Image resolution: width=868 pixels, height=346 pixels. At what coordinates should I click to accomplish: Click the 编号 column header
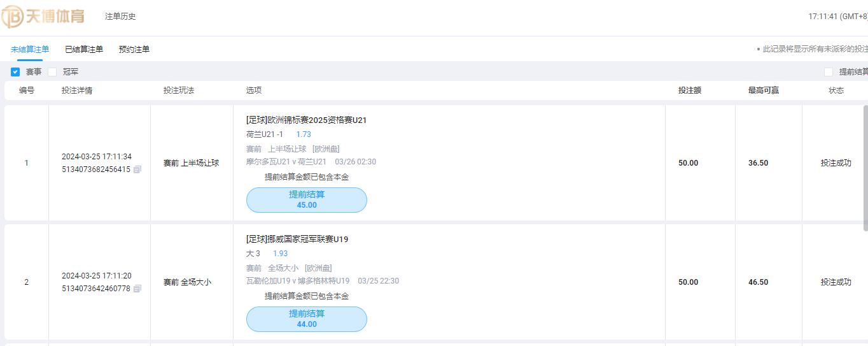point(27,90)
